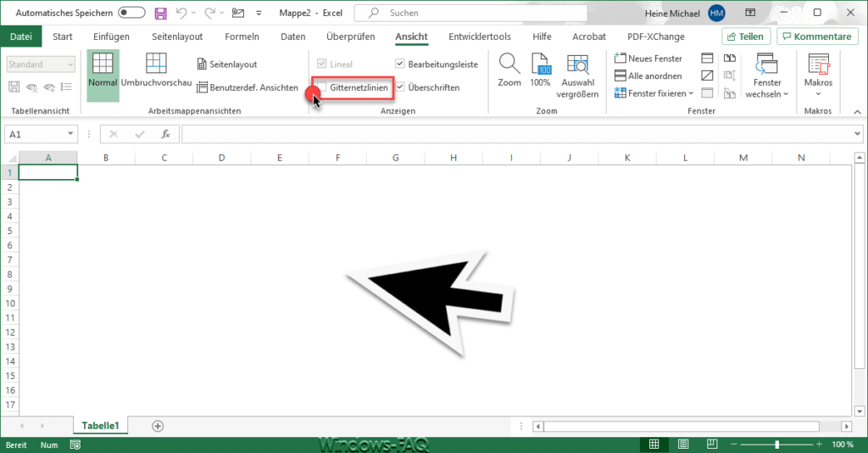
Task: Click the Save icon in the title bar
Action: tap(160, 13)
